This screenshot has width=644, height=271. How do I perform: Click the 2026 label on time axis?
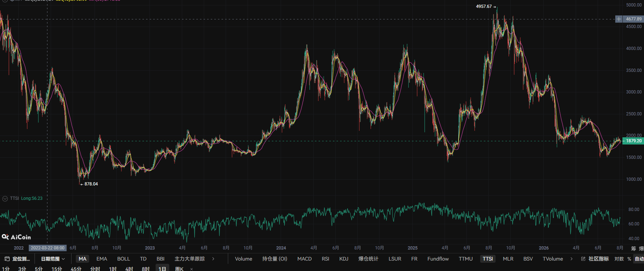point(544,248)
